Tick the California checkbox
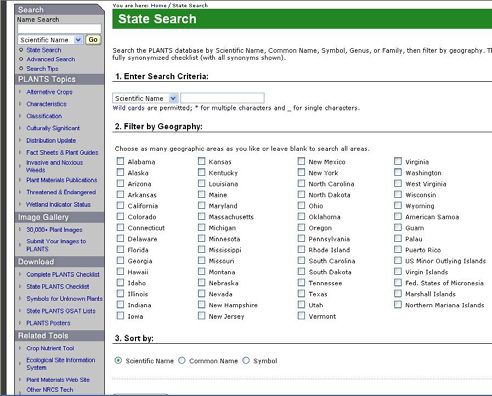Image resolution: width=492 pixels, height=396 pixels. pyautogui.click(x=120, y=205)
